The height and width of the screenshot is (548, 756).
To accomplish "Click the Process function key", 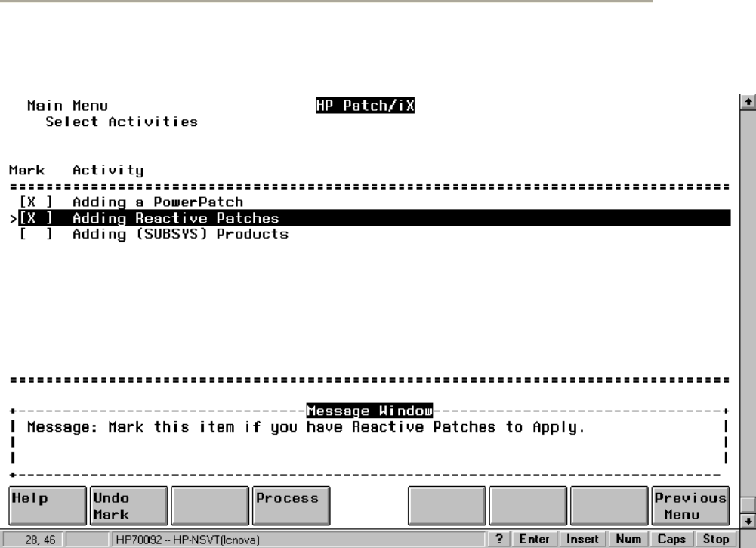I will point(292,506).
